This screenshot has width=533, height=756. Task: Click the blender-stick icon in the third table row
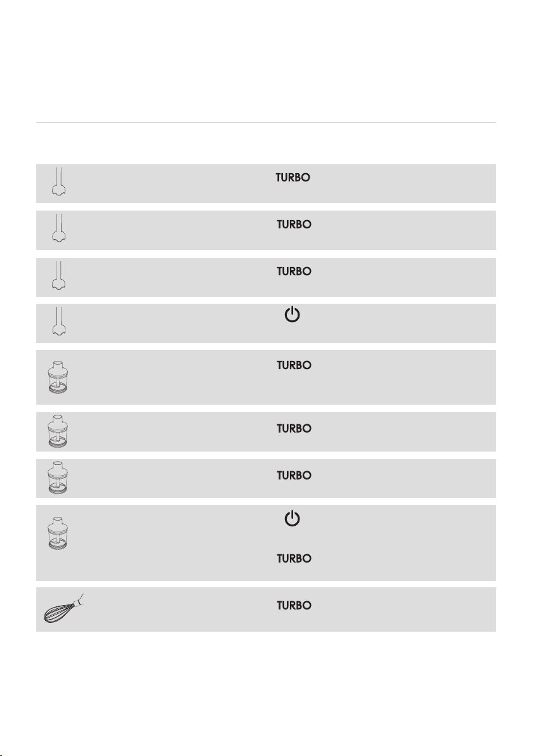(58, 275)
